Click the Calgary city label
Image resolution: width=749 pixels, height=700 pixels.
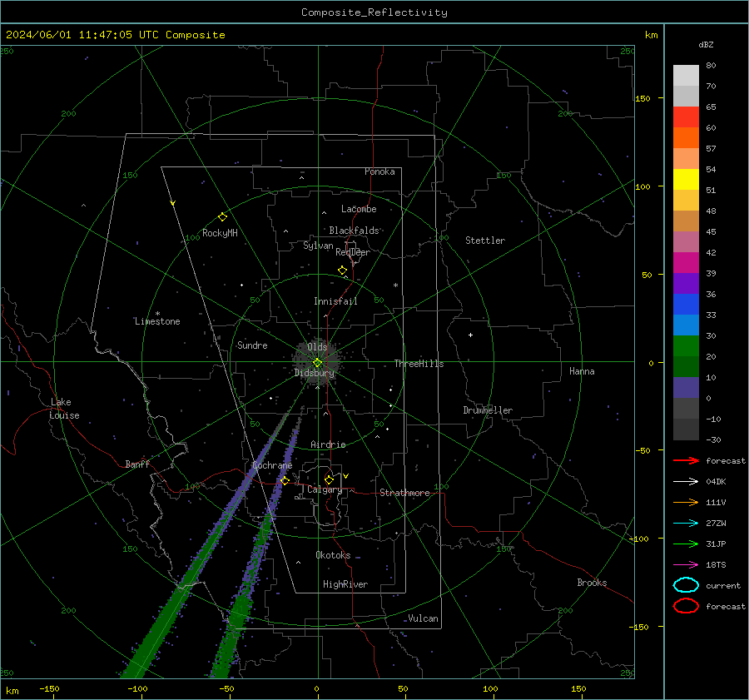[325, 489]
